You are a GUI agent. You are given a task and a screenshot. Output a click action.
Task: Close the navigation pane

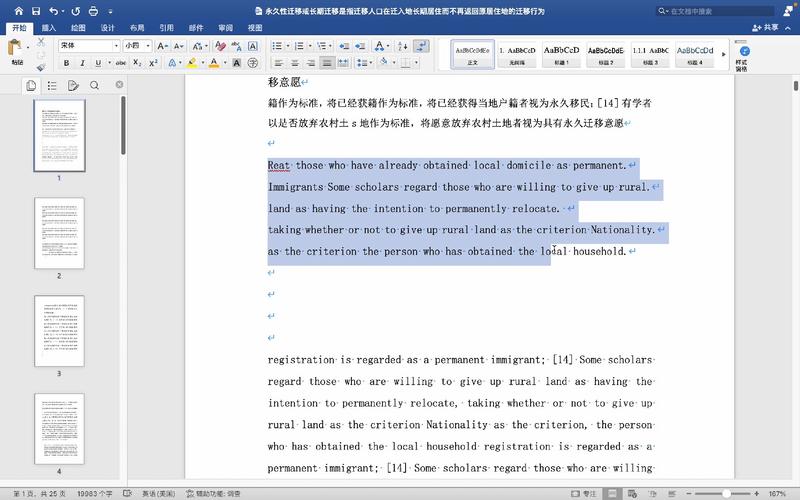(x=119, y=85)
